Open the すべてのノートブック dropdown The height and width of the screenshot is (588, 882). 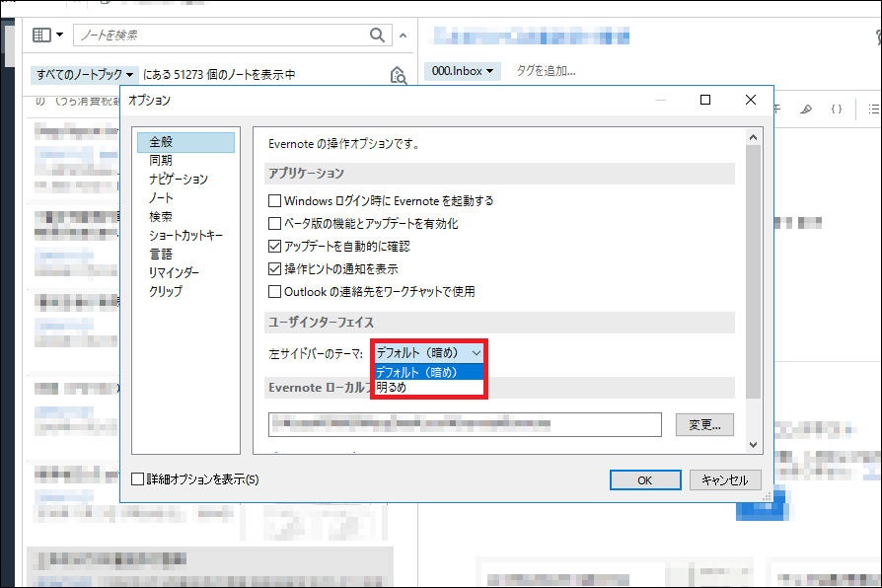pos(83,74)
